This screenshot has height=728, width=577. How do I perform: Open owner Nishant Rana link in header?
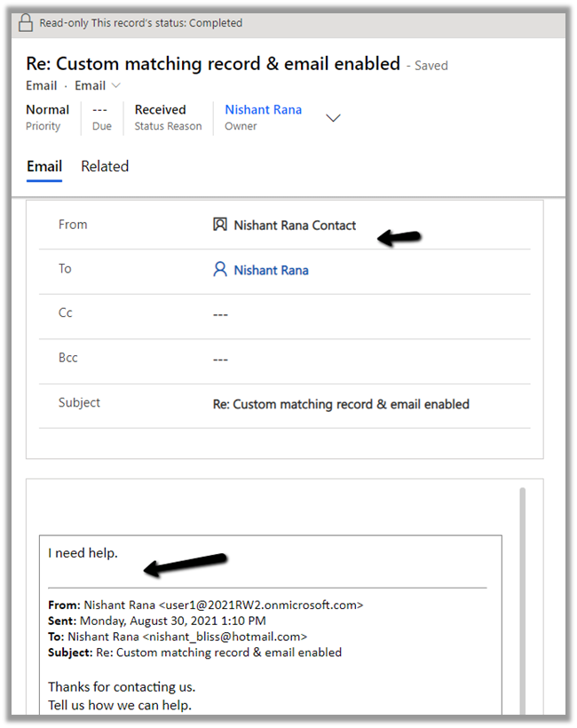point(263,110)
